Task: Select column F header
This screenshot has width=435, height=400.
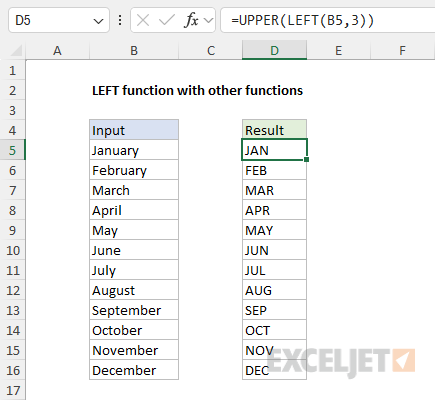Action: pos(403,51)
